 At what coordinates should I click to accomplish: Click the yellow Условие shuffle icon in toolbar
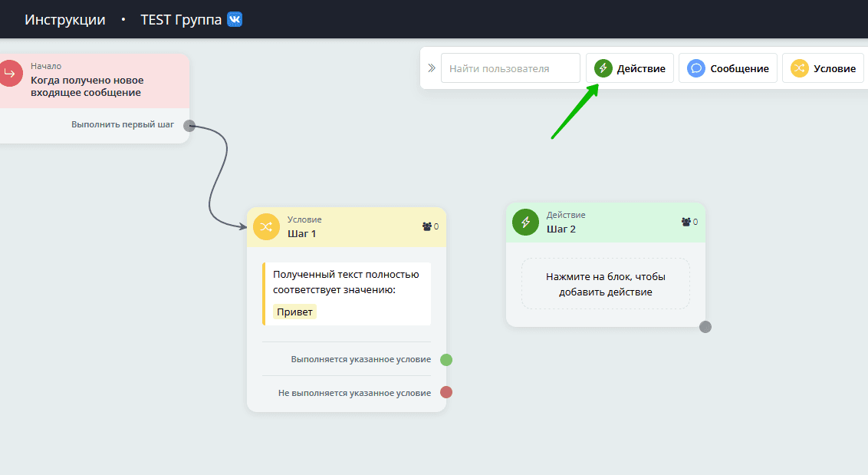click(x=800, y=68)
